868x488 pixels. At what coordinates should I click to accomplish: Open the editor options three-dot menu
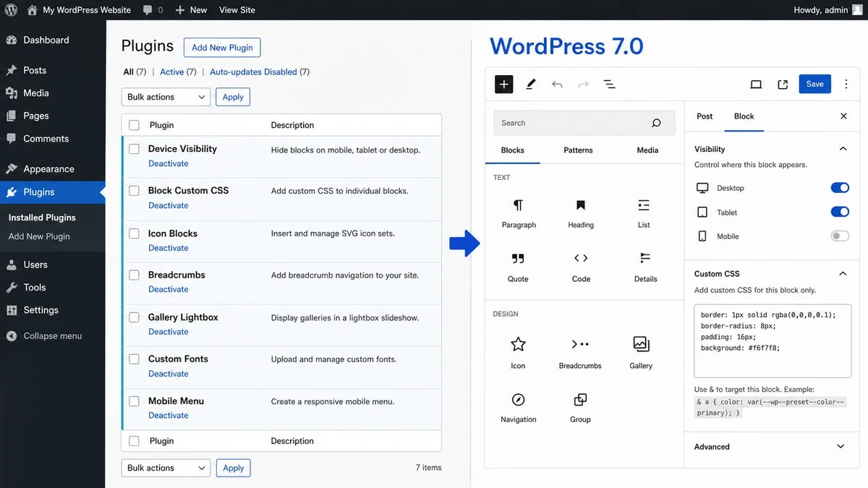tap(846, 84)
